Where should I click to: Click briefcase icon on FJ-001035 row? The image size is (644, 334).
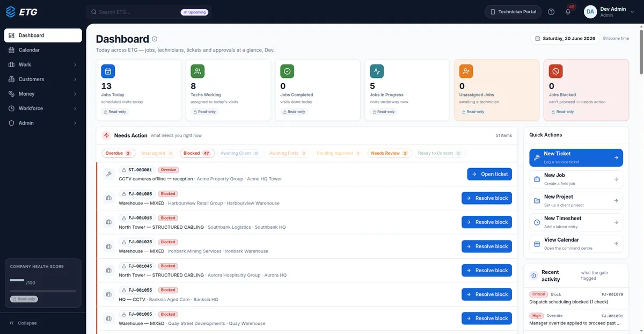tap(108, 246)
